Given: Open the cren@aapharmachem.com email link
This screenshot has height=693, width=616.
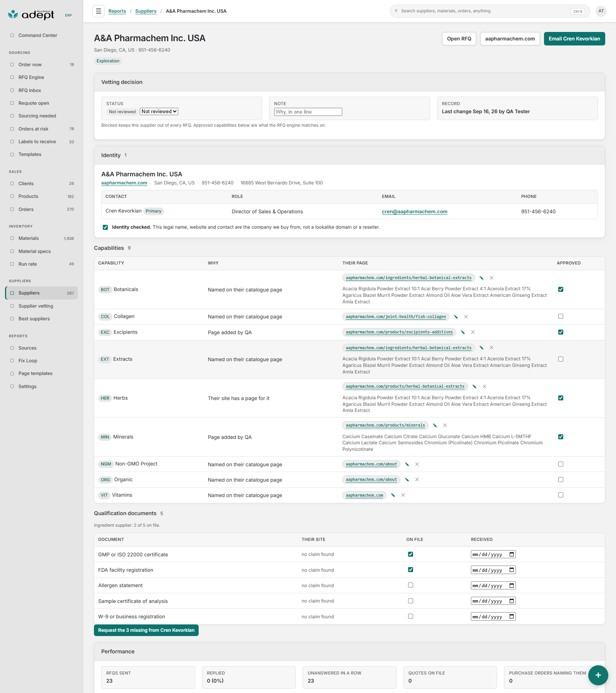Looking at the screenshot, I should (x=415, y=212).
